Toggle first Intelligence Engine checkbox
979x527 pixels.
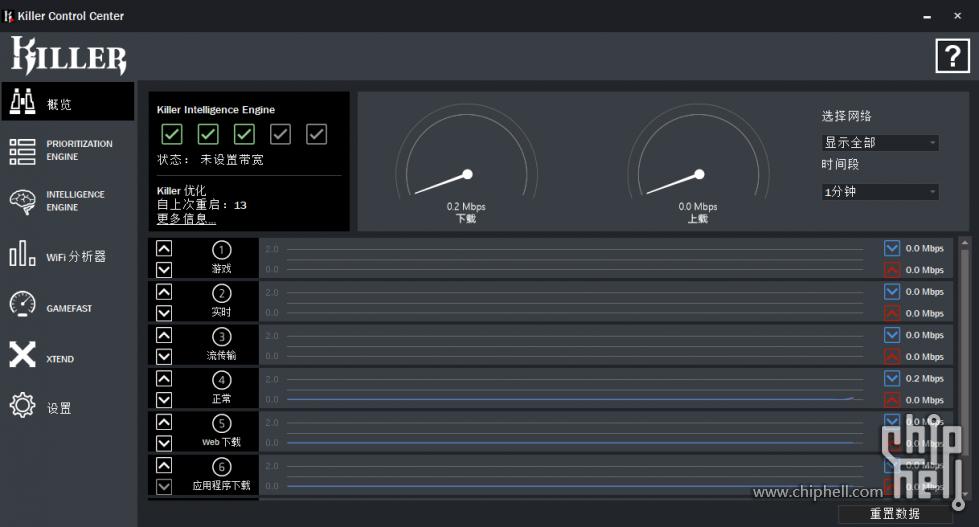tap(172, 134)
